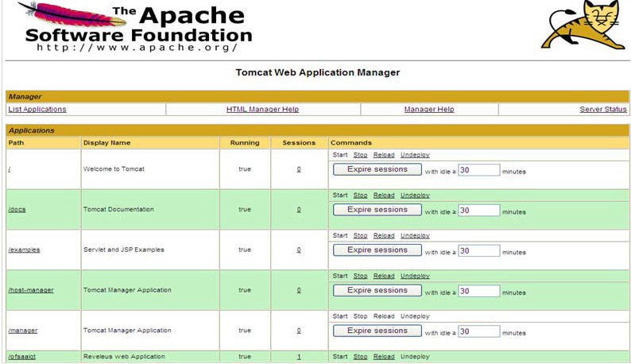Focus idle minutes field for /host-manager row

pos(479,291)
